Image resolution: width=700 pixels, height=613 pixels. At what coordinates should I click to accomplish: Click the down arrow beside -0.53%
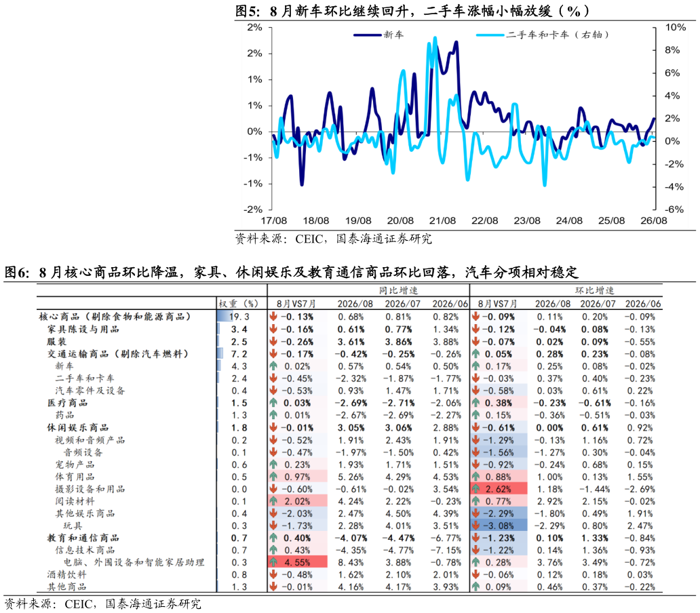tap(273, 391)
